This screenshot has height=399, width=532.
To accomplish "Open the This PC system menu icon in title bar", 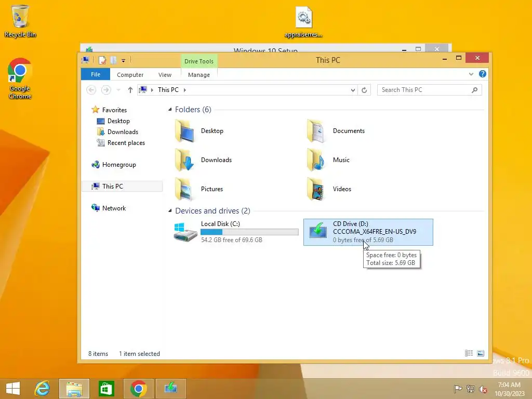I will [x=86, y=60].
